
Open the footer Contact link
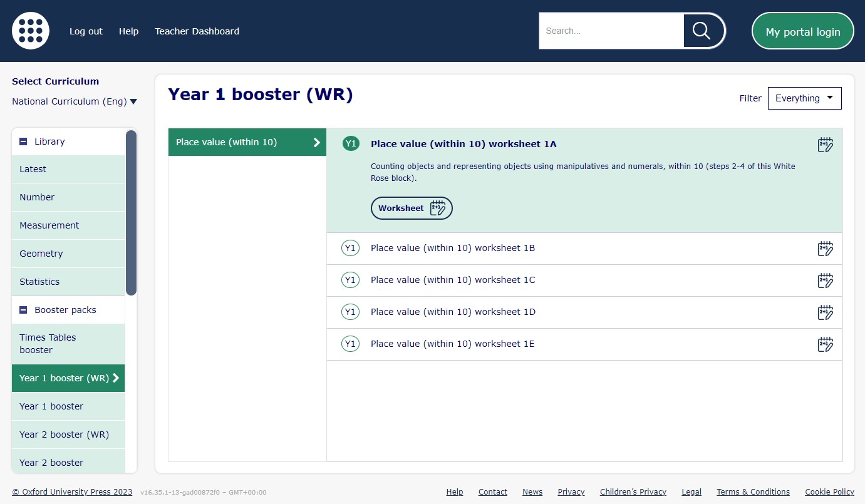pyautogui.click(x=493, y=492)
